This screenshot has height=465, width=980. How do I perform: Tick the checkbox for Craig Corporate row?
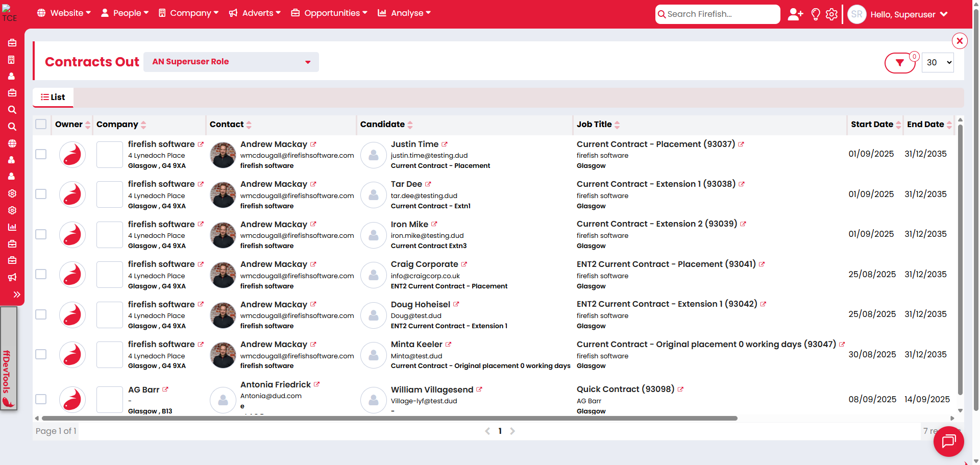[x=41, y=274]
